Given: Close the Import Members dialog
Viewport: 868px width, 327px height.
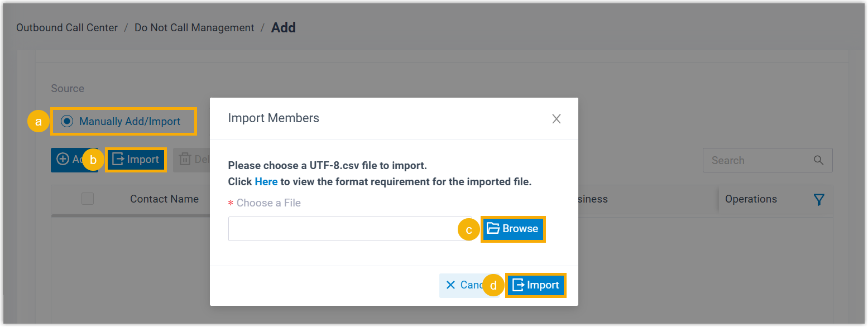Looking at the screenshot, I should click(556, 119).
